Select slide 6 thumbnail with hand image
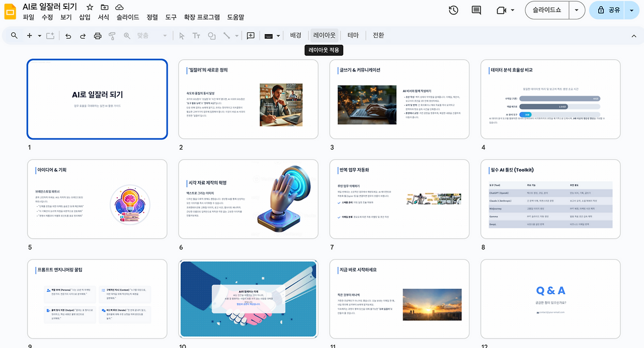The width and height of the screenshot is (644, 348). (x=248, y=199)
